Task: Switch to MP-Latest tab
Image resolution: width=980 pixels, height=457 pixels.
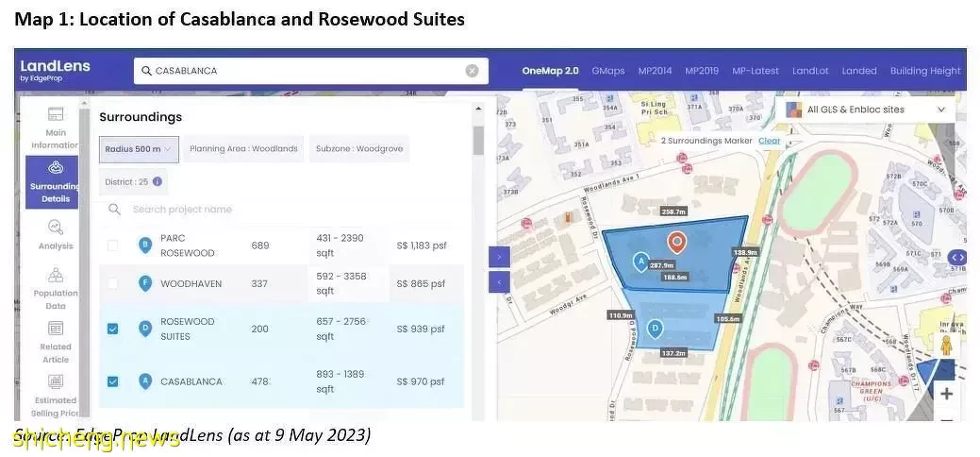Action: tap(756, 71)
